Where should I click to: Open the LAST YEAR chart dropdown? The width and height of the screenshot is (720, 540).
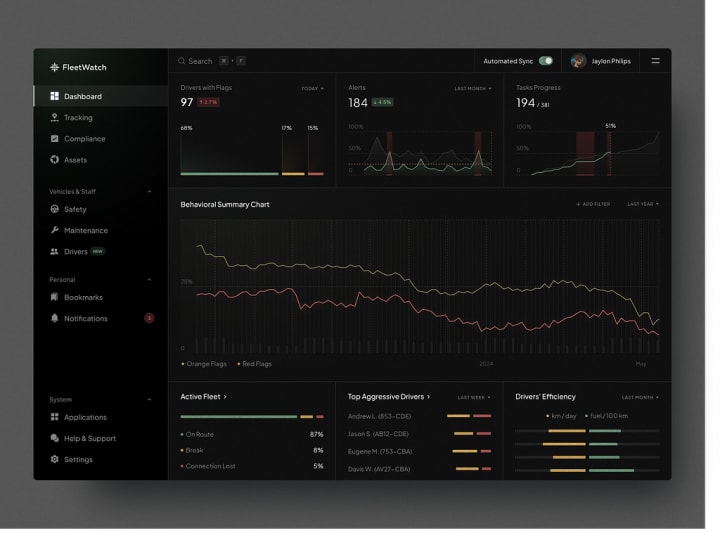(x=644, y=204)
